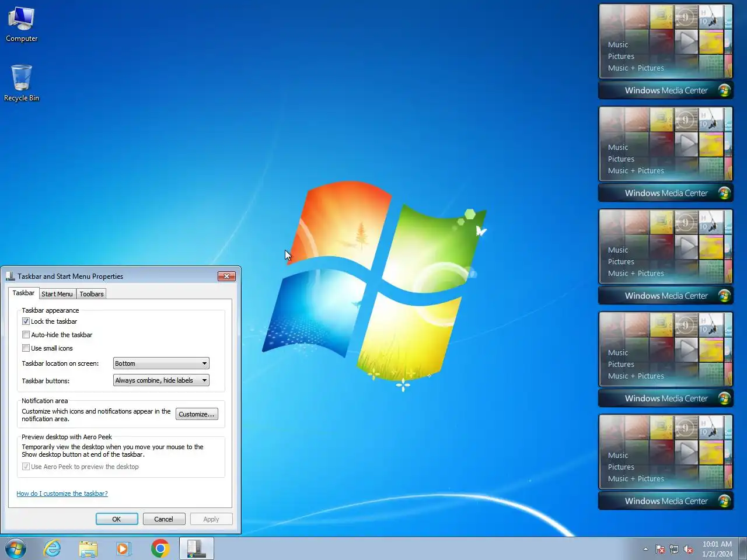
Task: Click the dialog's title bar icon
Action: tap(10, 276)
